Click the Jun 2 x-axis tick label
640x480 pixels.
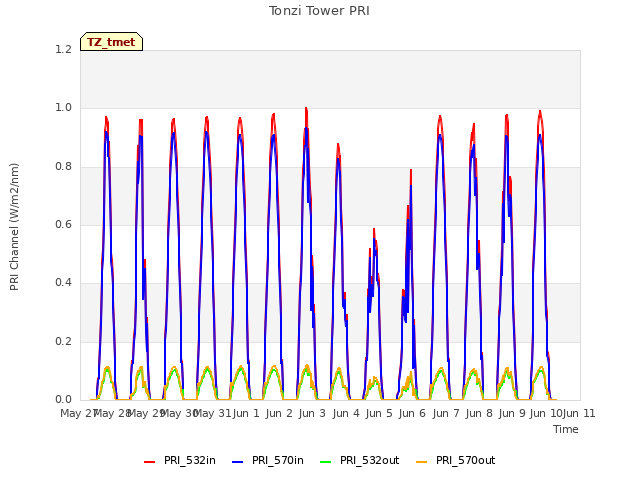pos(279,413)
